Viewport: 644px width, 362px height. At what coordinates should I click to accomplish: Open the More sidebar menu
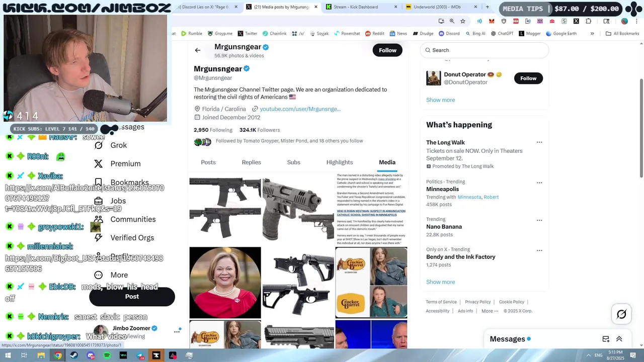point(111,275)
